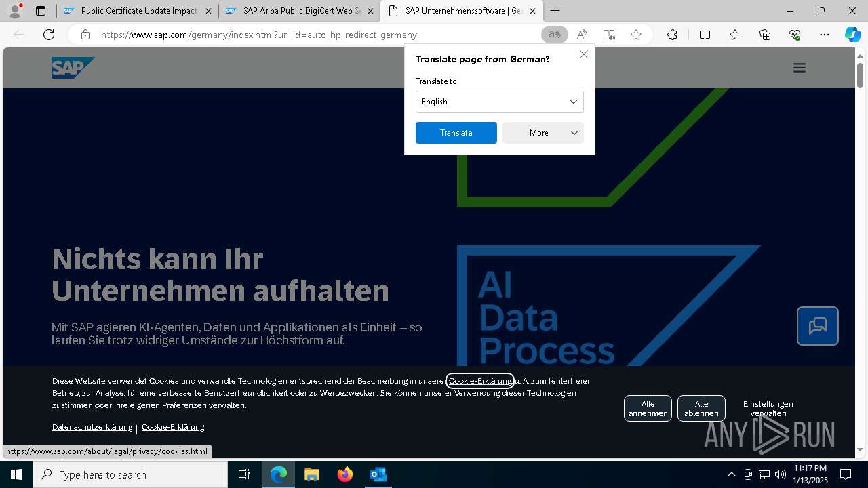The image size is (868, 488).
Task: Open Task View on taskbar
Action: tap(244, 474)
